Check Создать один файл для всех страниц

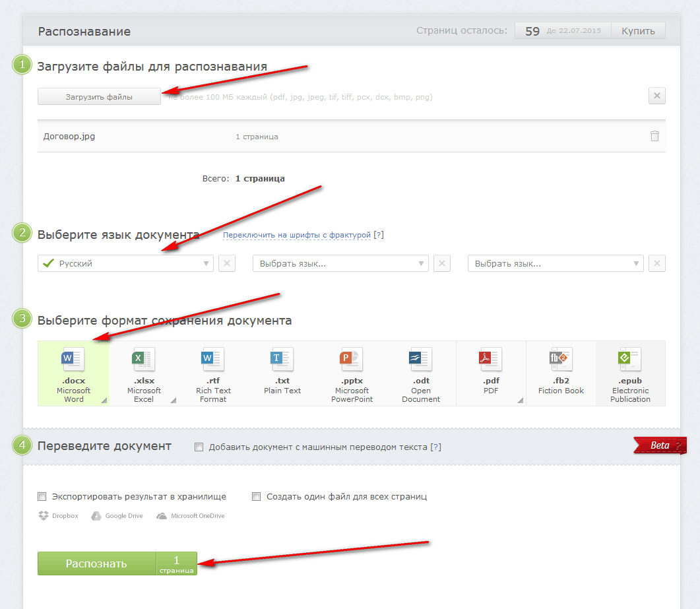click(256, 496)
